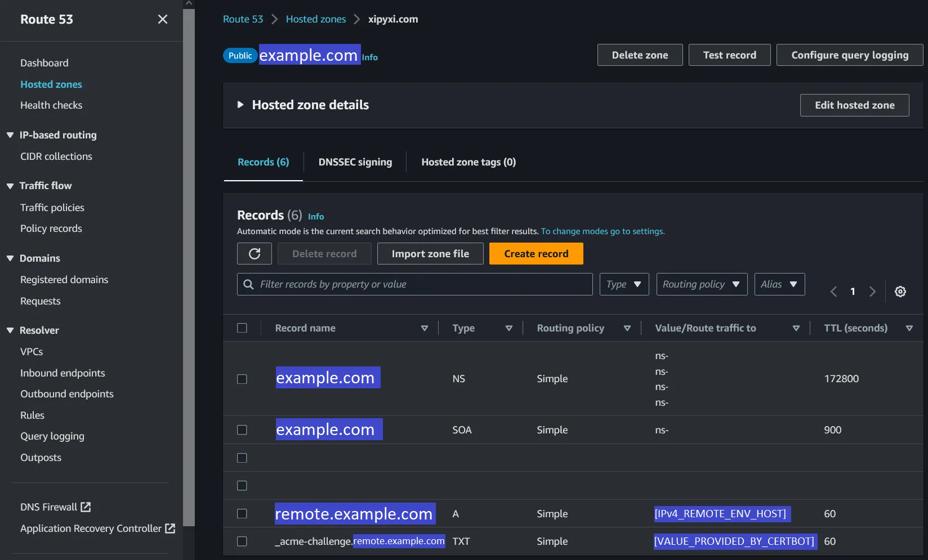Screen dimensions: 928x560
Task: Open Info link beside Records heading
Action: [x=316, y=217]
